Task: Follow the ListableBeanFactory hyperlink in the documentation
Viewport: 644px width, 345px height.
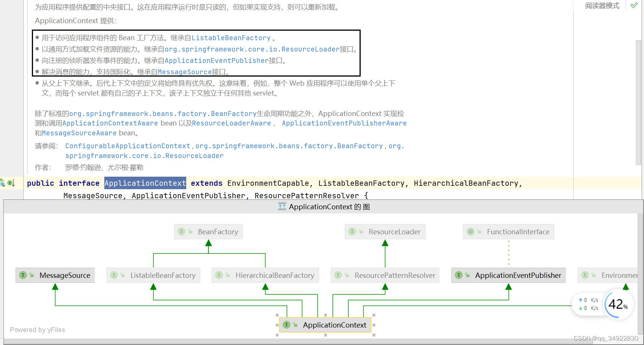Action: (x=231, y=38)
